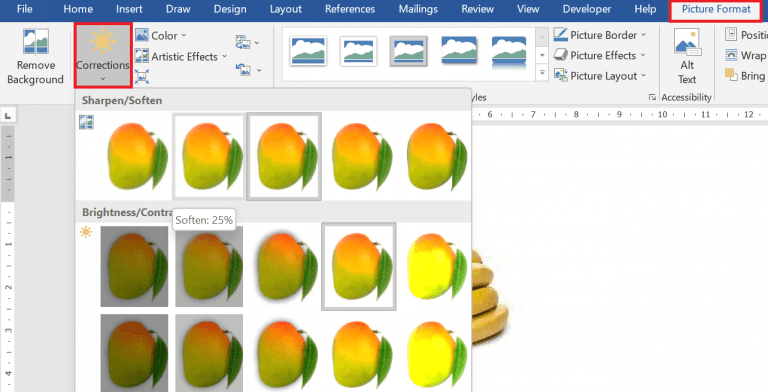The width and height of the screenshot is (768, 392).
Task: Expand the picture styles gallery More arrow
Action: point(542,73)
